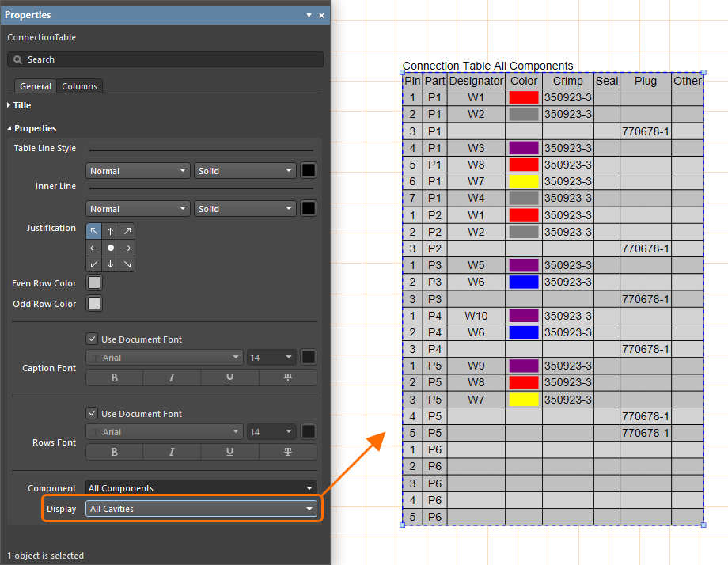Toggle strikethrough for Rows Font
The height and width of the screenshot is (565, 728).
(x=287, y=452)
